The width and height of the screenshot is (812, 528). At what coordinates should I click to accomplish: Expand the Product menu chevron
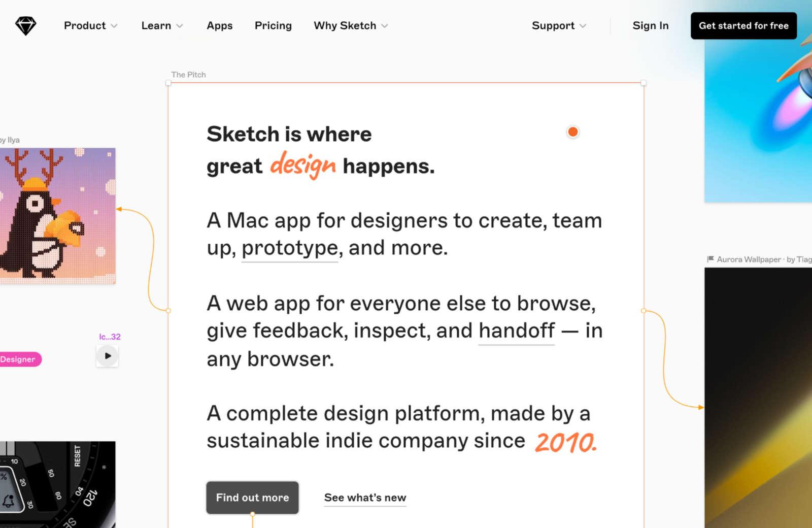(x=114, y=26)
